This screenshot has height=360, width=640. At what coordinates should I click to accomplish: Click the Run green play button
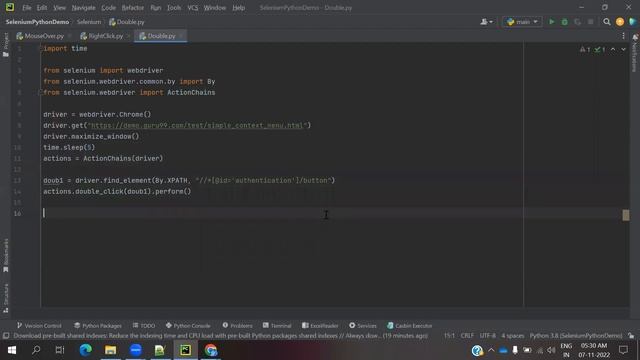(x=551, y=22)
